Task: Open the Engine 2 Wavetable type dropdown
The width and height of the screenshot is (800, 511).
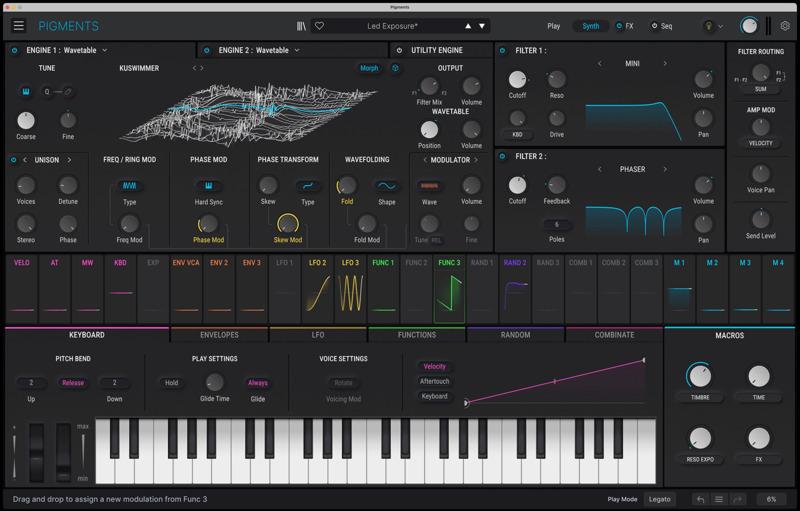Action: click(x=296, y=50)
